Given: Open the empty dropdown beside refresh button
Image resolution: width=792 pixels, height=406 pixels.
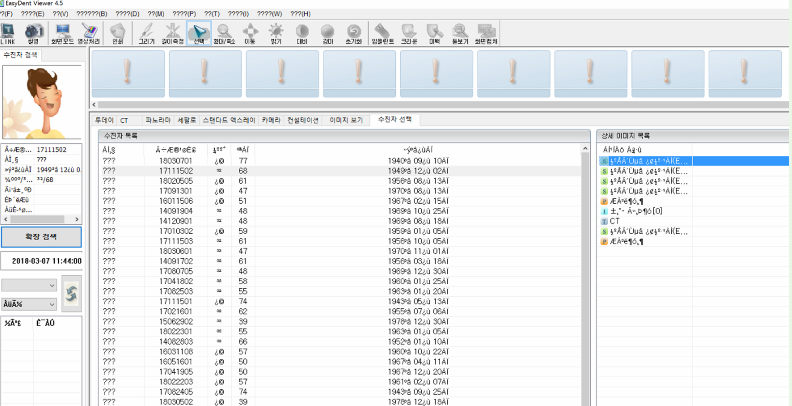Looking at the screenshot, I should pyautogui.click(x=29, y=285).
